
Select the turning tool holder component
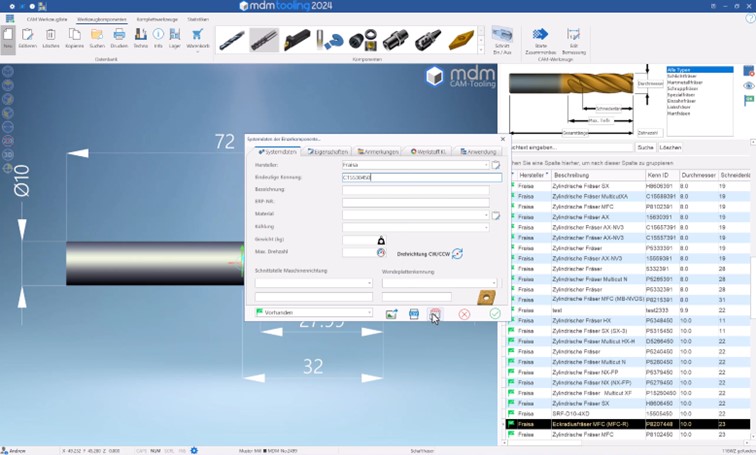pyautogui.click(x=297, y=40)
